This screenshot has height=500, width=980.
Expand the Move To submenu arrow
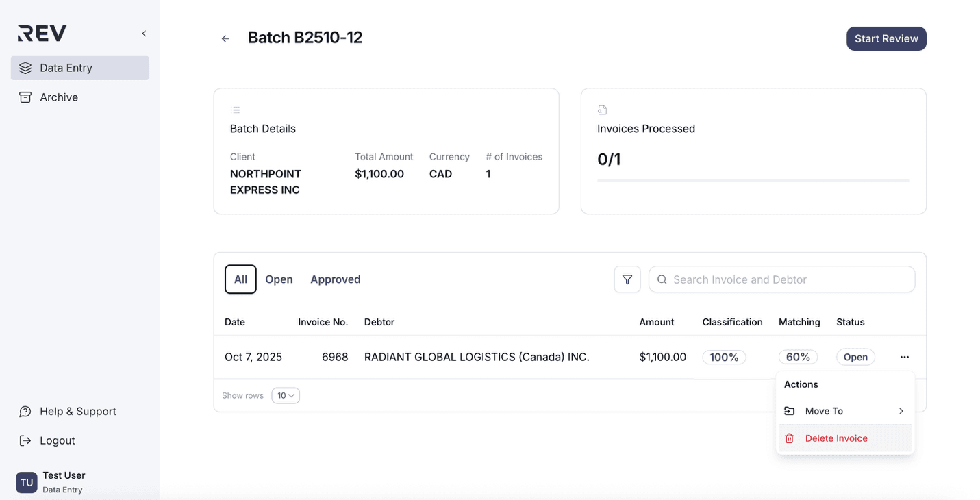[901, 411]
